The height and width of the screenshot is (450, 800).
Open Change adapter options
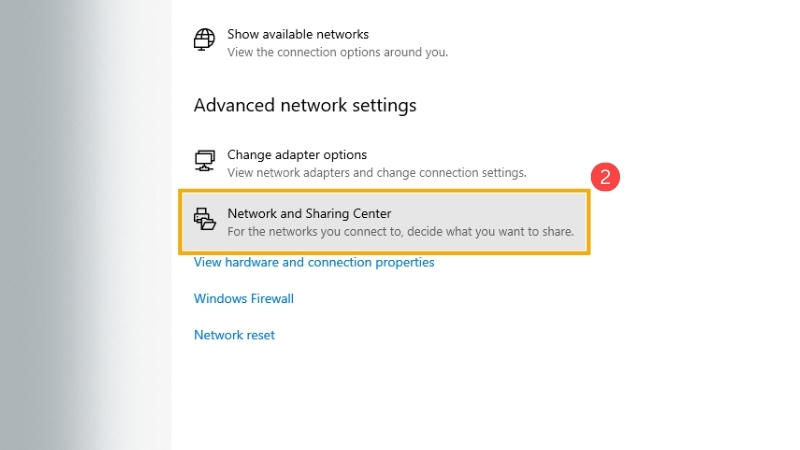pyautogui.click(x=297, y=155)
